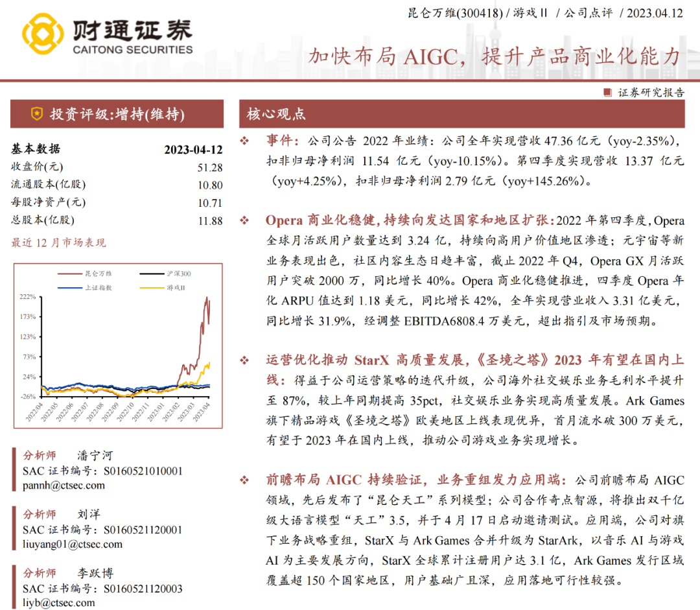Click the 沪深300 black legend entry
The width and height of the screenshot is (700, 610).
tap(165, 274)
